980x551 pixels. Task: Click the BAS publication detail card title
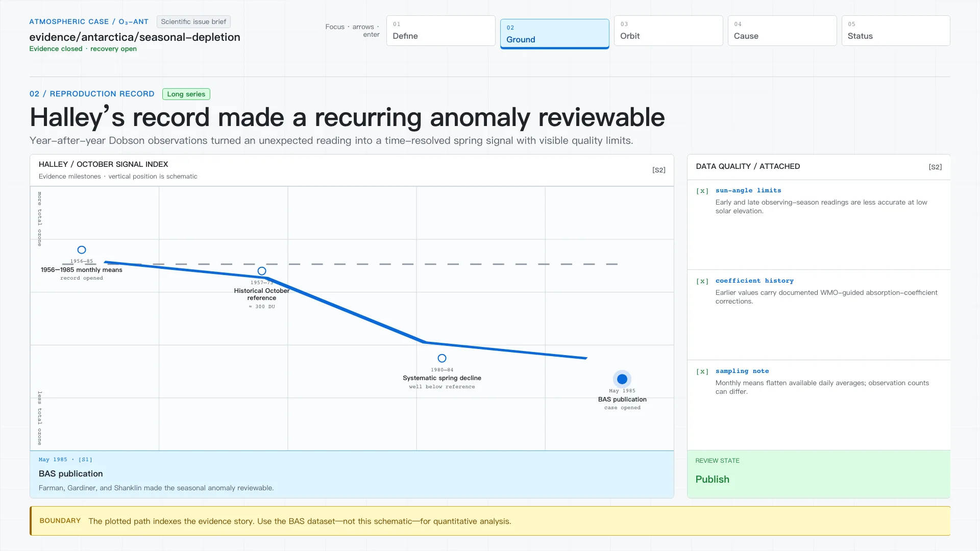(71, 474)
